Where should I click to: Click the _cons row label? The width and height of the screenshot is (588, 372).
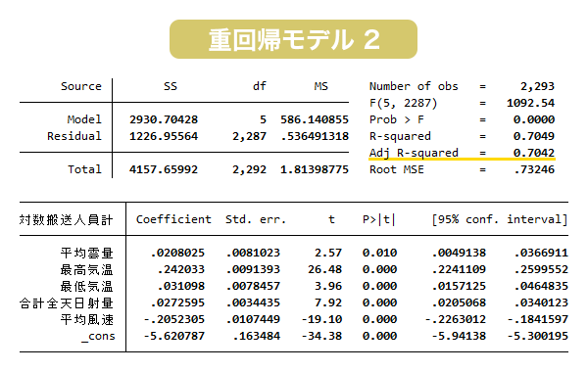(98, 337)
